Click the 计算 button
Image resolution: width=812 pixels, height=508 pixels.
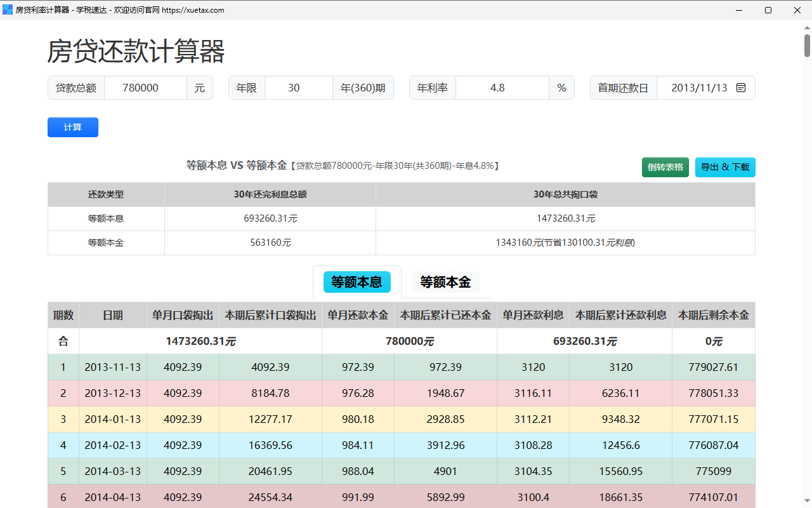(x=73, y=127)
